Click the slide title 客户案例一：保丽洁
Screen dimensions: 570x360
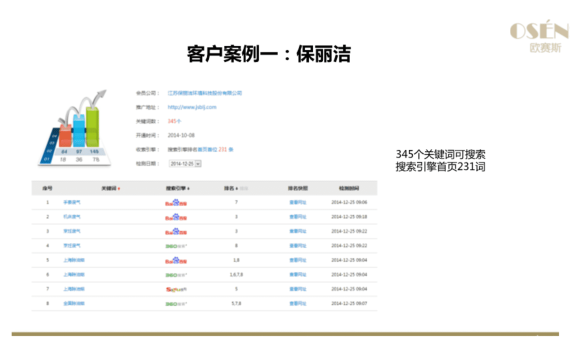(x=269, y=54)
